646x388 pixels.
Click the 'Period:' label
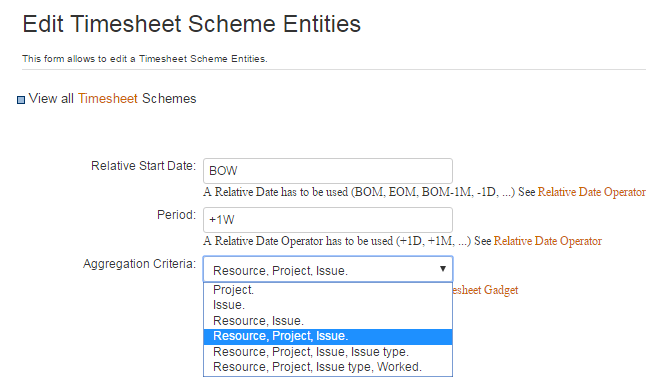click(x=176, y=215)
